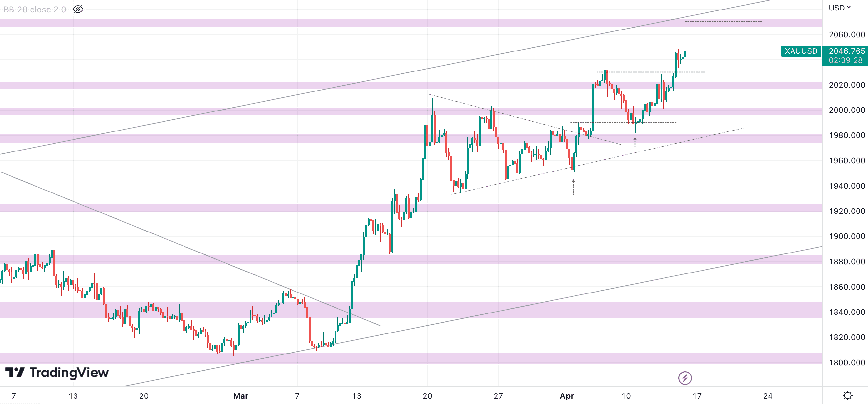Click the 1800.000 price axis label
The image size is (868, 404).
point(847,363)
